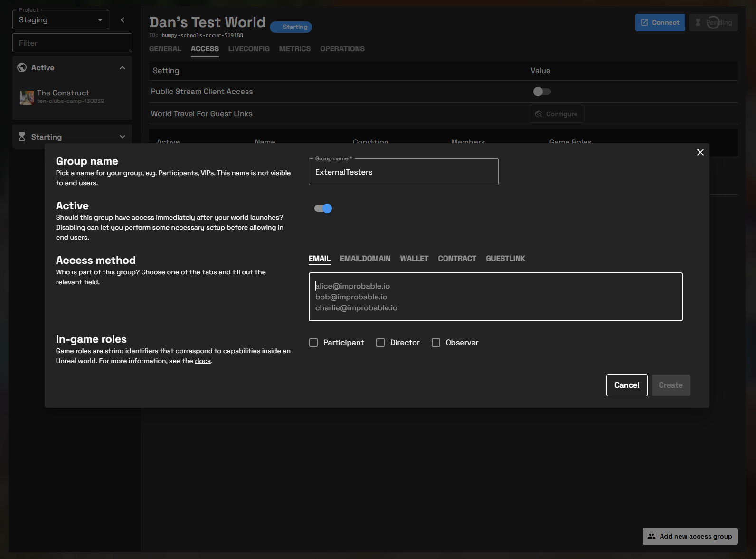Select the GUESTLINK tab
The width and height of the screenshot is (756, 559).
tap(505, 259)
